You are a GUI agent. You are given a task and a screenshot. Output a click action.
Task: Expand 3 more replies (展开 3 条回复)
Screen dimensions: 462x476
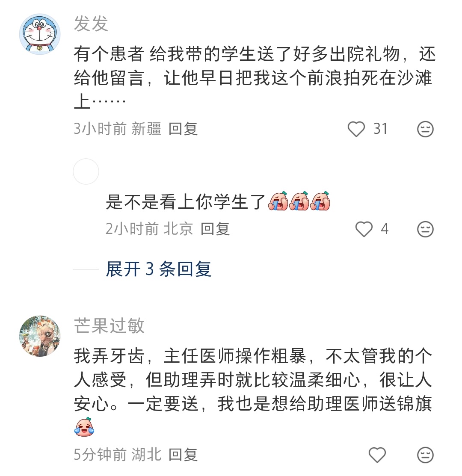click(x=158, y=269)
